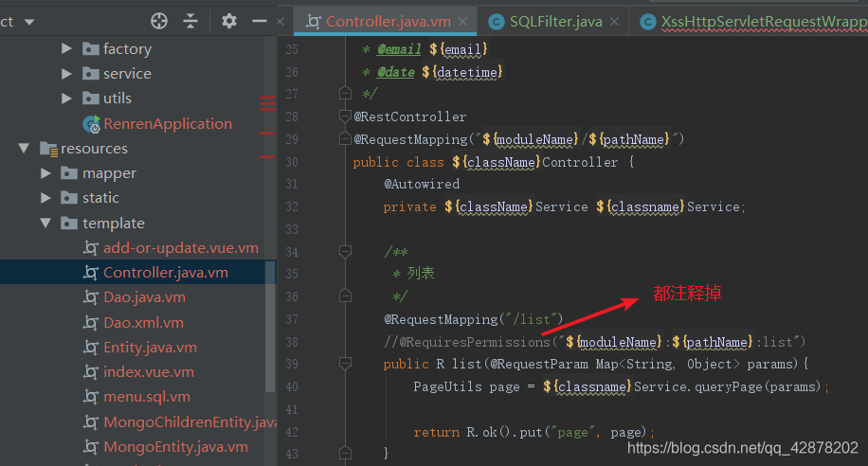Fold the comment block starting at line 34
868x466 pixels.
346,252
